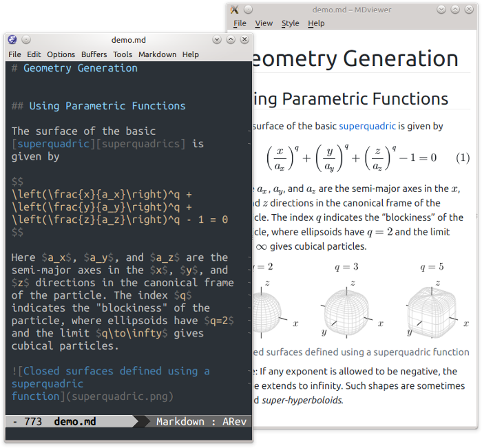Open the Tools menu in Emacs
This screenshot has height=448, width=482.
click(123, 54)
